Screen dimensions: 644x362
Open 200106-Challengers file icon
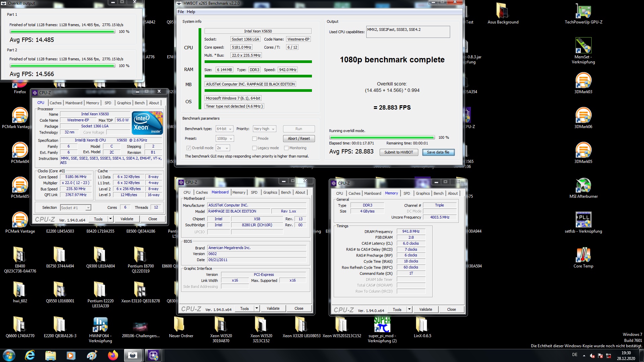(141, 329)
